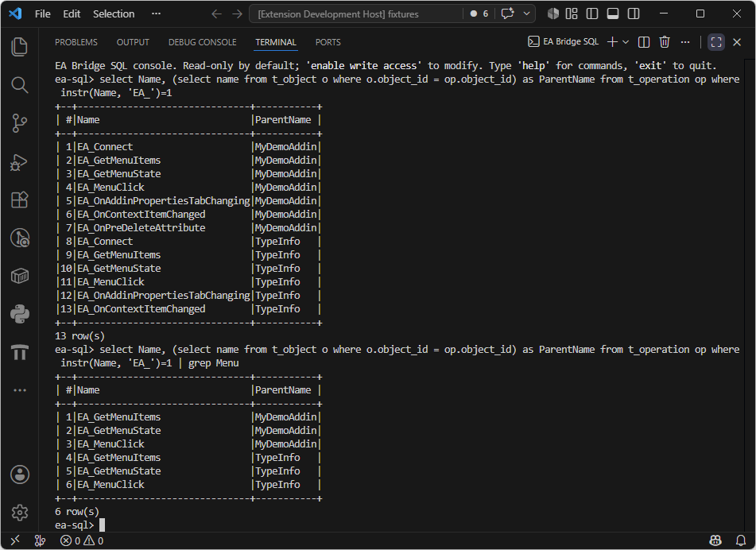Open the pillar-shaped icon in activity bar
The width and height of the screenshot is (756, 550).
click(19, 352)
